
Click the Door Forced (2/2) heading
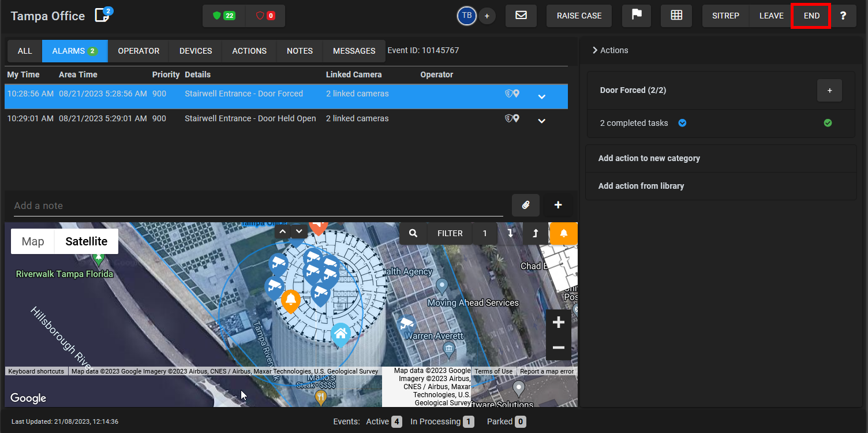click(x=633, y=90)
